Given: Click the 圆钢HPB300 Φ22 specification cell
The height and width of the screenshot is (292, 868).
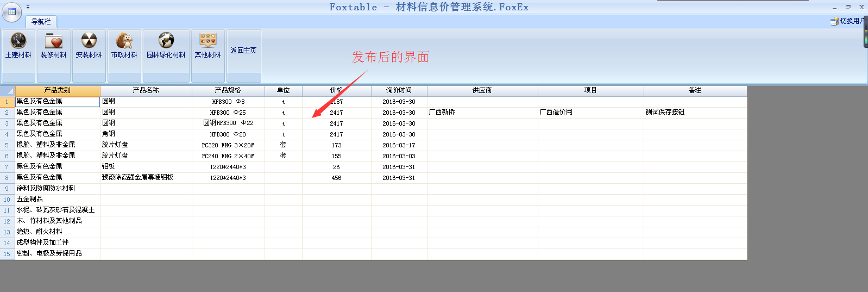Looking at the screenshot, I should [228, 123].
